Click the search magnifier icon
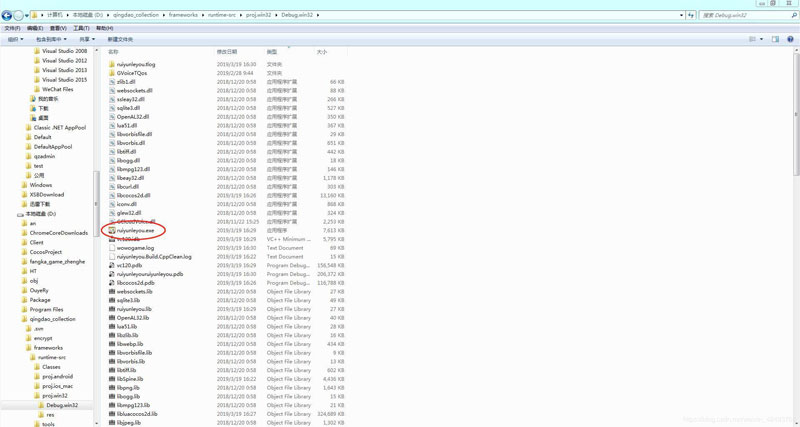This screenshot has width=800, height=427. coord(793,15)
